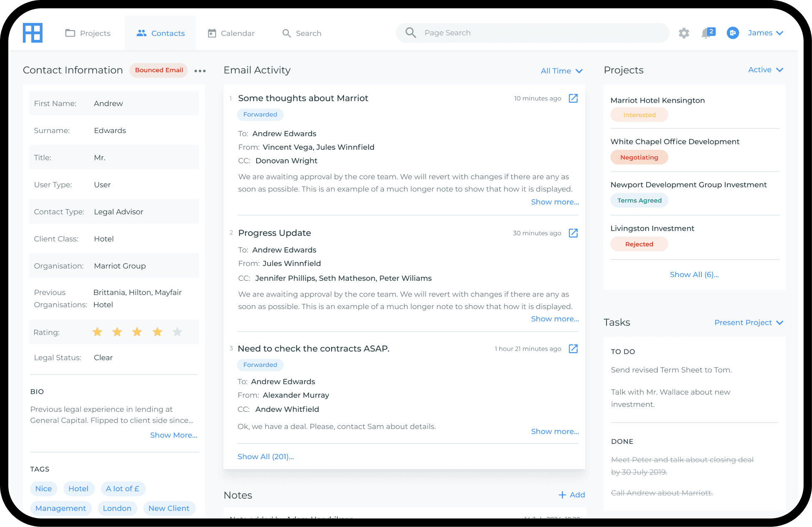The image size is (812, 527).
Task: Click the Search magnifier in the navigation bar
Action: tap(286, 33)
